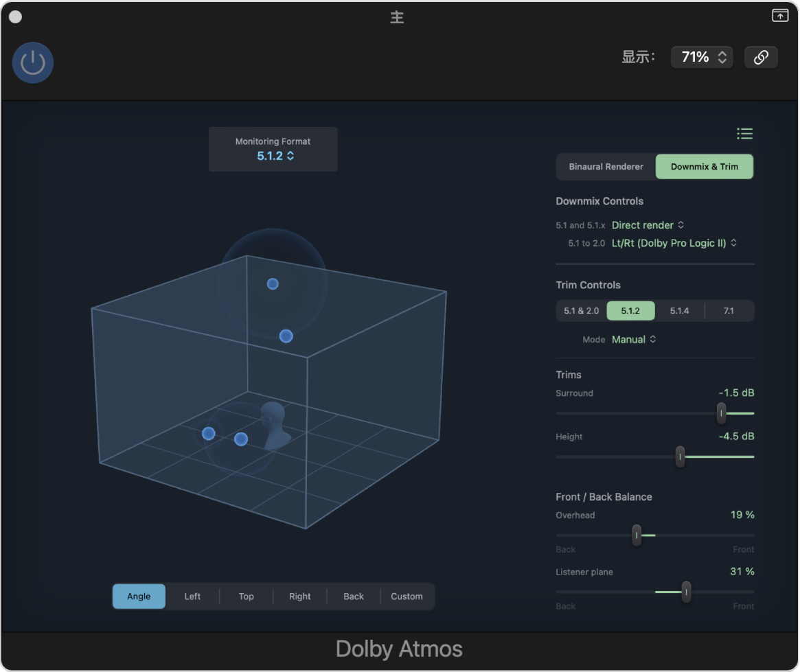
Task: Toggle the plugin power button
Action: (33, 62)
